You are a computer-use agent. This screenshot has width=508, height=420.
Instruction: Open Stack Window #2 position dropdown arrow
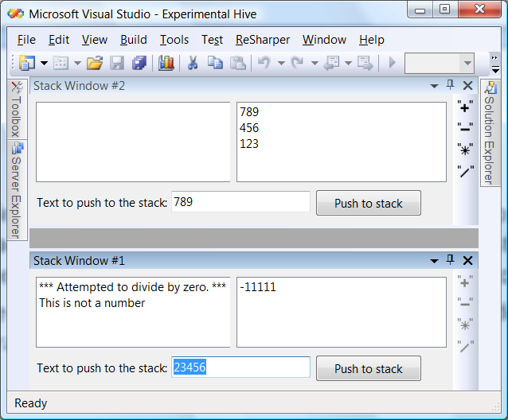pos(434,86)
